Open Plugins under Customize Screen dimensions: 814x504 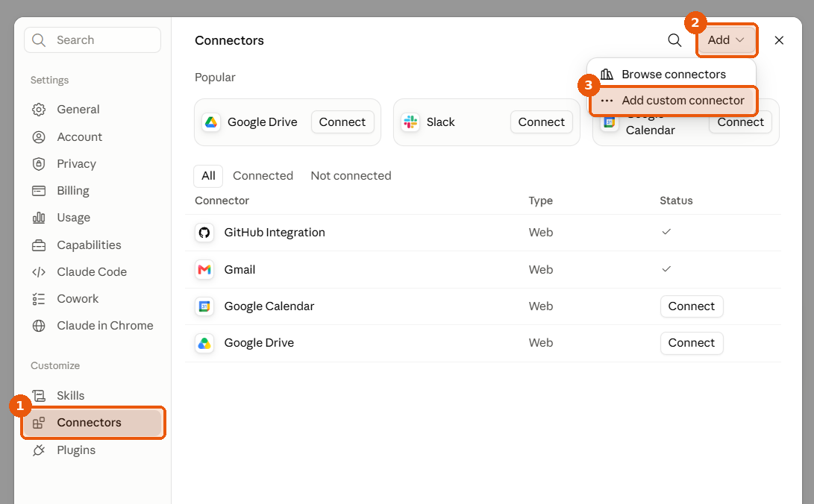pos(93,450)
